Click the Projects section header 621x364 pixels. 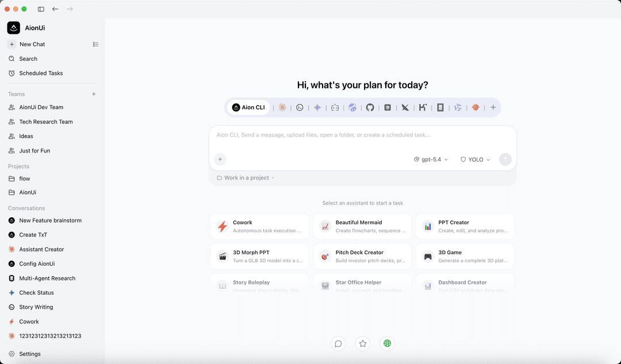[x=18, y=166]
